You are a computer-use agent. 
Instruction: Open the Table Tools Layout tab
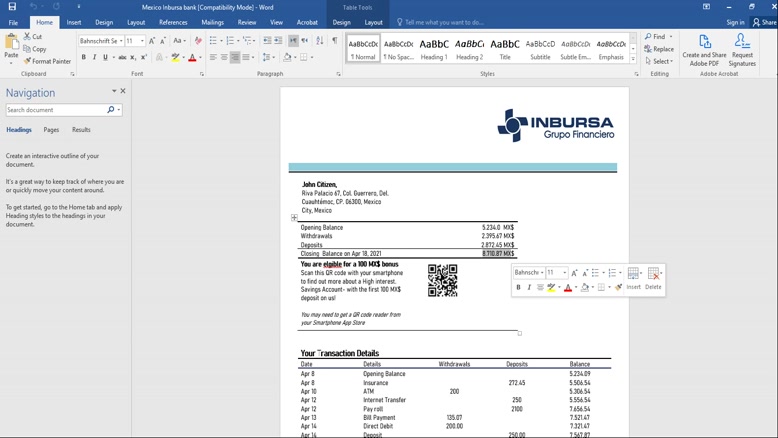373,22
